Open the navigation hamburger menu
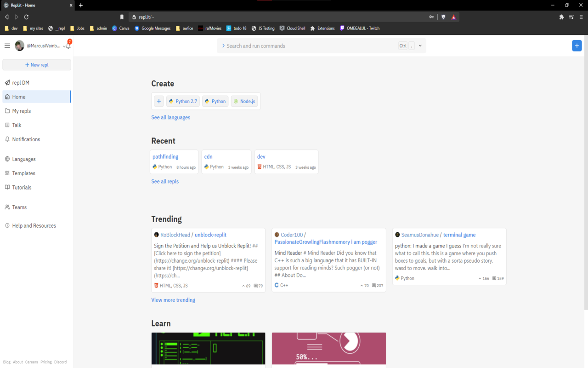This screenshot has width=588, height=368. point(7,46)
